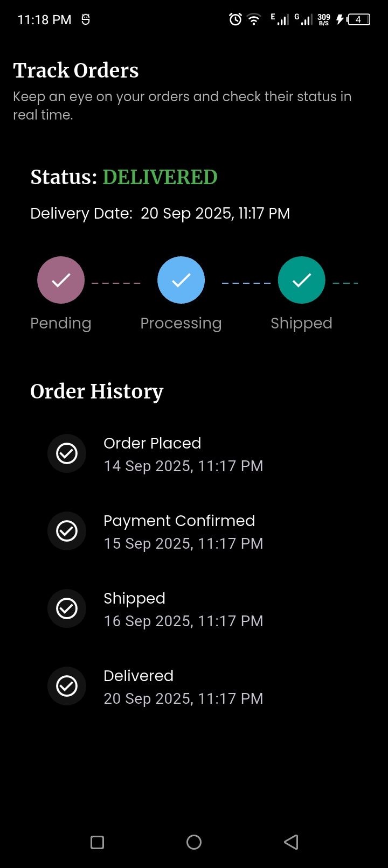Tap the Delivery Date line
Image resolution: width=388 pixels, height=868 pixels.
coord(160,213)
